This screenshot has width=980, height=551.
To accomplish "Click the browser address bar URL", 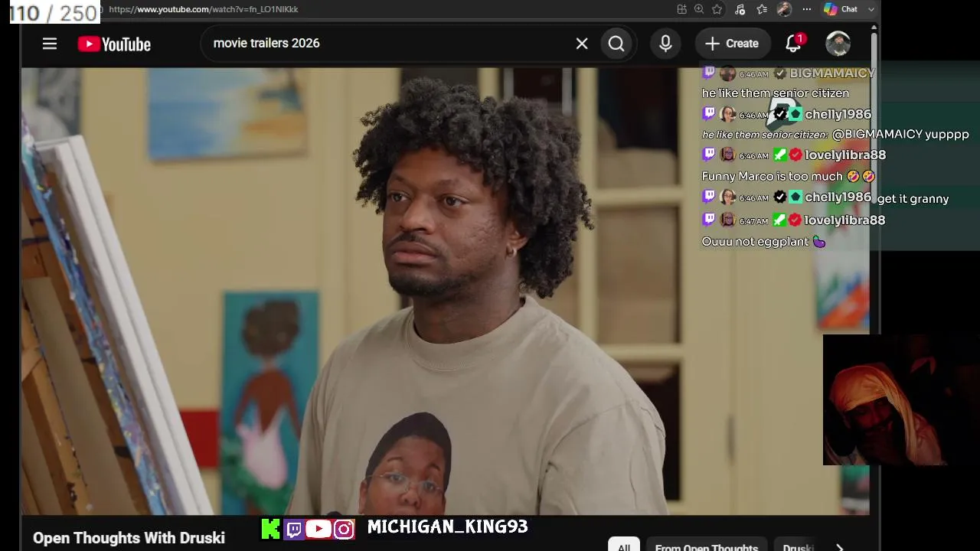I will [204, 9].
